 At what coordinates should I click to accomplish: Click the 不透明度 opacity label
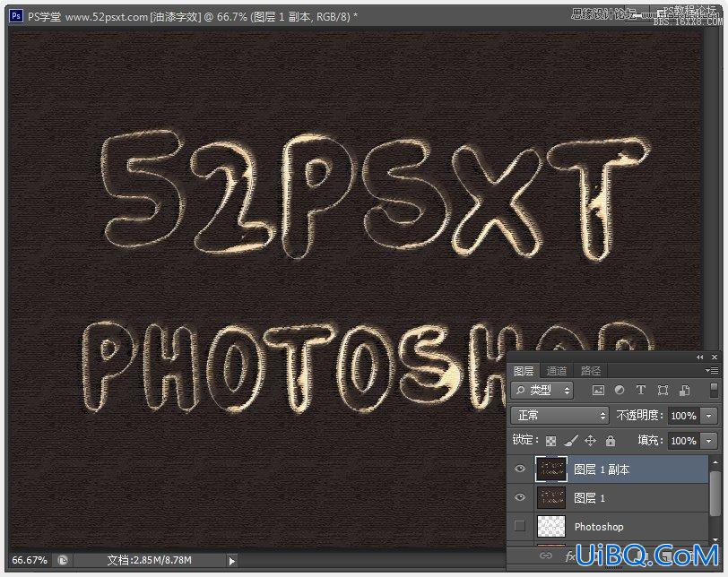click(639, 415)
